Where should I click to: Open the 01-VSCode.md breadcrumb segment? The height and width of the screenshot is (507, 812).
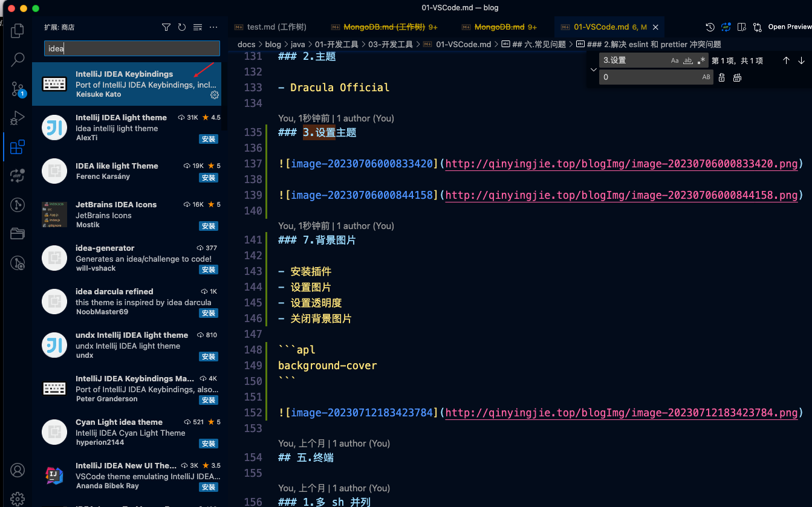click(458, 44)
